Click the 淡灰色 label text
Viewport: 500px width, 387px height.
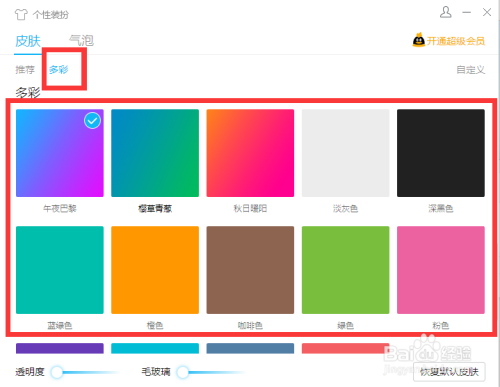tap(346, 209)
